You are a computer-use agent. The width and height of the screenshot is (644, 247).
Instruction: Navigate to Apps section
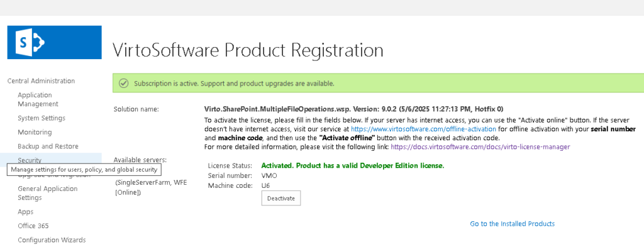pyautogui.click(x=25, y=212)
